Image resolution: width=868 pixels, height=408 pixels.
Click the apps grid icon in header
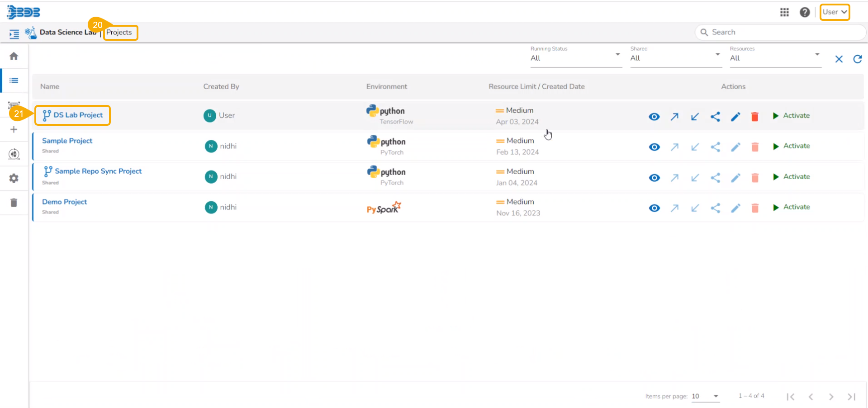[784, 12]
